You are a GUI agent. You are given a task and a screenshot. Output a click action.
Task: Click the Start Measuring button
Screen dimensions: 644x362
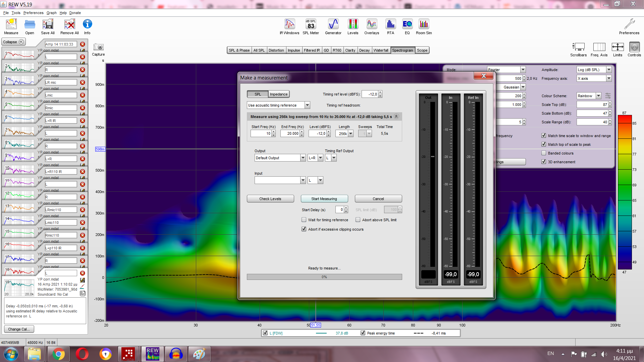tap(324, 199)
